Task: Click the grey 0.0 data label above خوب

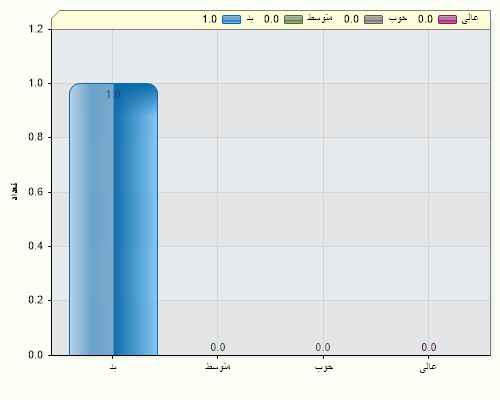Action: pyautogui.click(x=323, y=347)
